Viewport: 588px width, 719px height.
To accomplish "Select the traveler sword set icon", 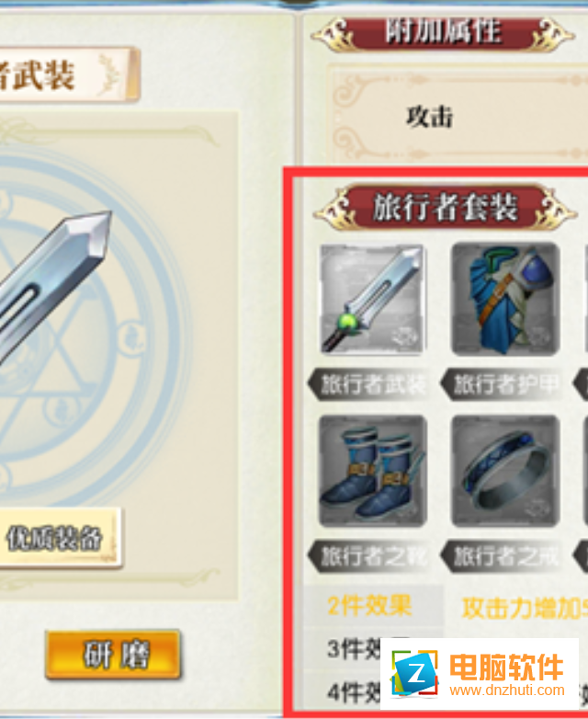I will coord(372,300).
